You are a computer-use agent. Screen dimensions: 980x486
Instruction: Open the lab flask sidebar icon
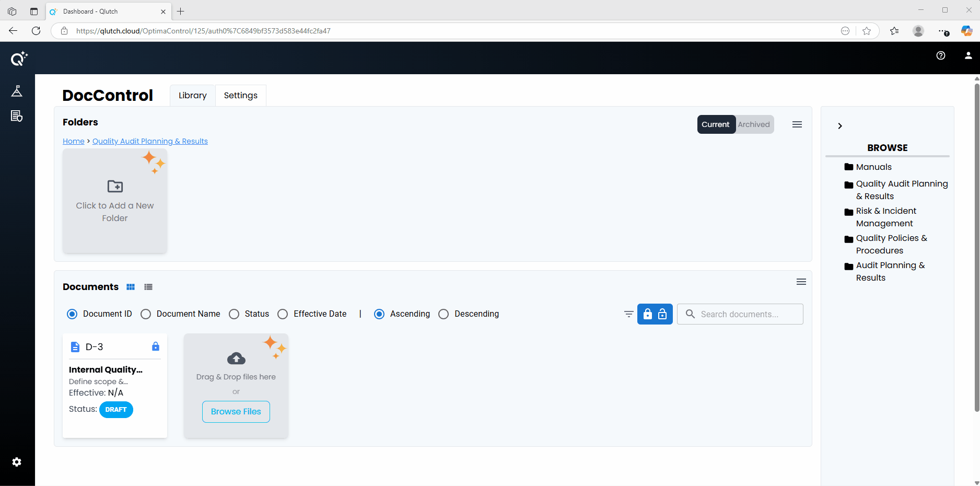(x=17, y=91)
